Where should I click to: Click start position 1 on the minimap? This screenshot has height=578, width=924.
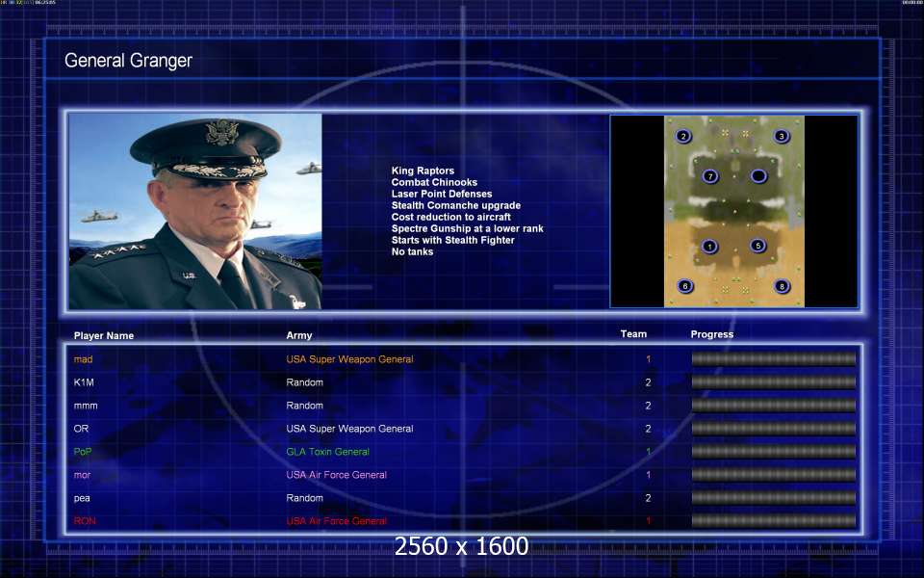[x=709, y=246]
